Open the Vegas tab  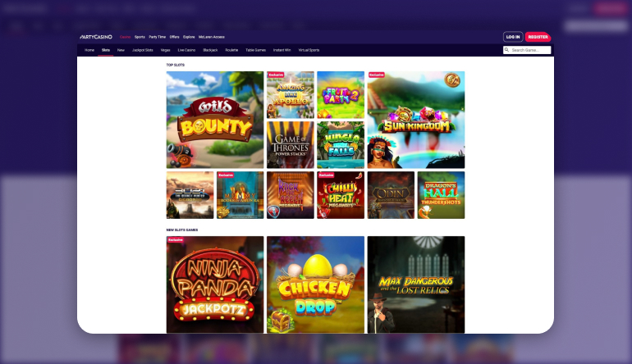pos(165,50)
